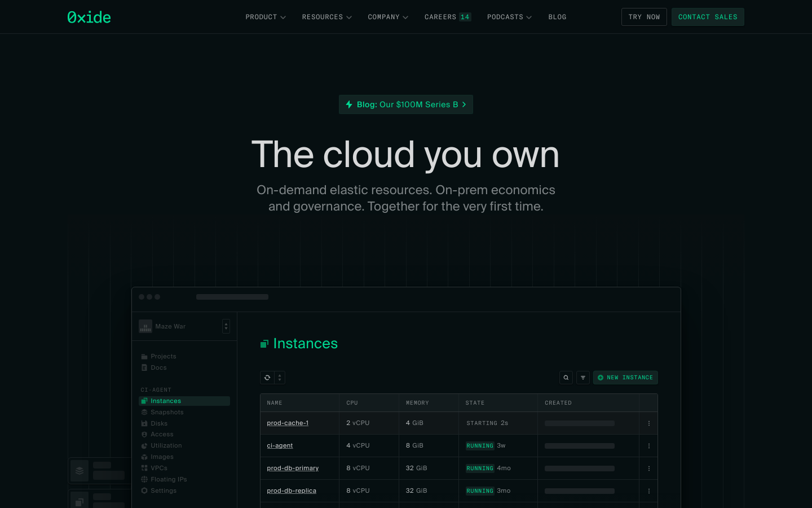The image size is (812, 508).
Task: Click the filter icon beside New Instance
Action: (x=583, y=378)
